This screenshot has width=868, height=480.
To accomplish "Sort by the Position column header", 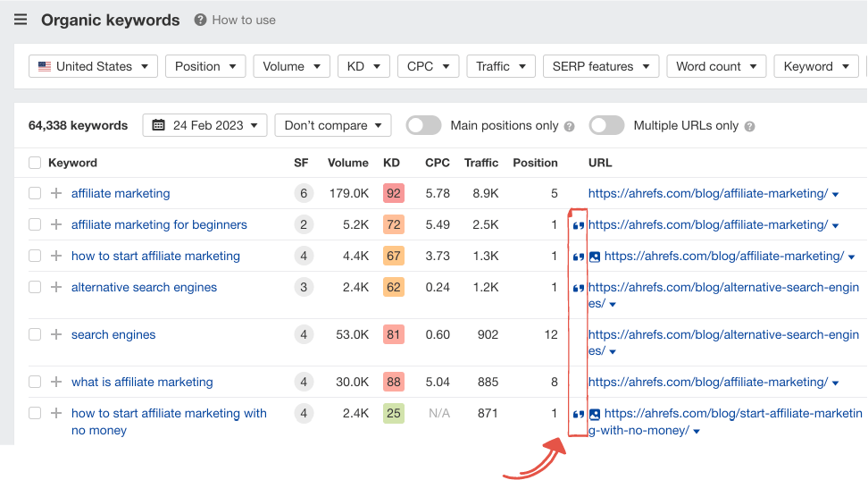I will [535, 163].
